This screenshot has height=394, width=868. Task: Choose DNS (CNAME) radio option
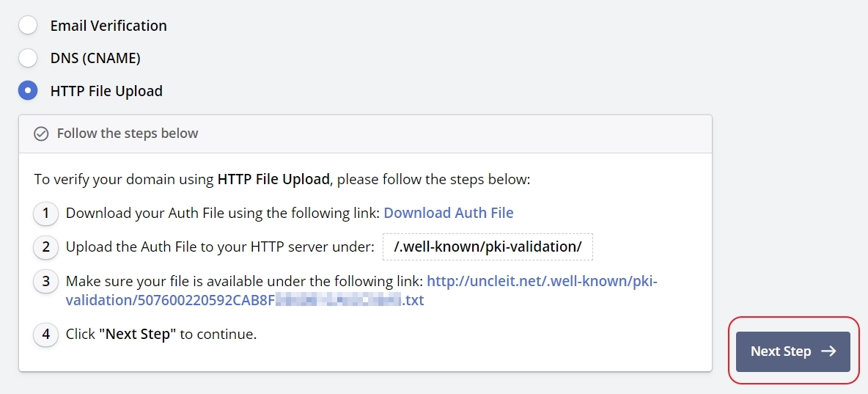pos(28,58)
